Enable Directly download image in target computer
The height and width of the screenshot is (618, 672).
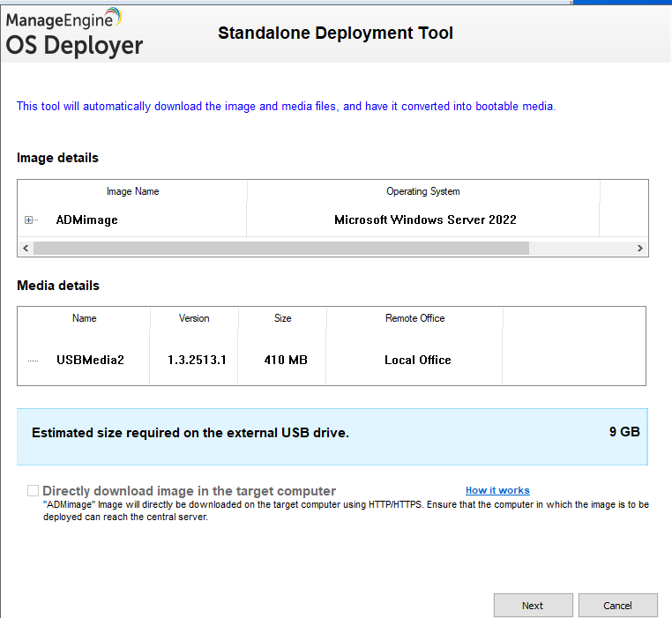(33, 491)
